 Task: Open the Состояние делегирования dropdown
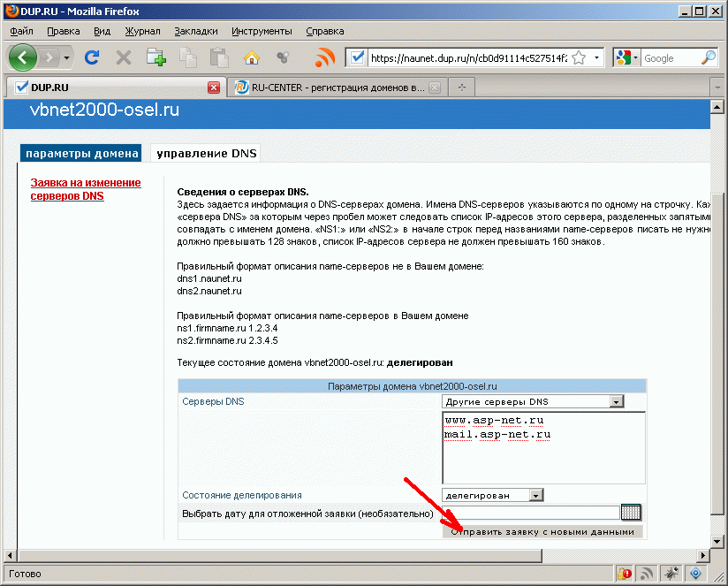pyautogui.click(x=492, y=496)
